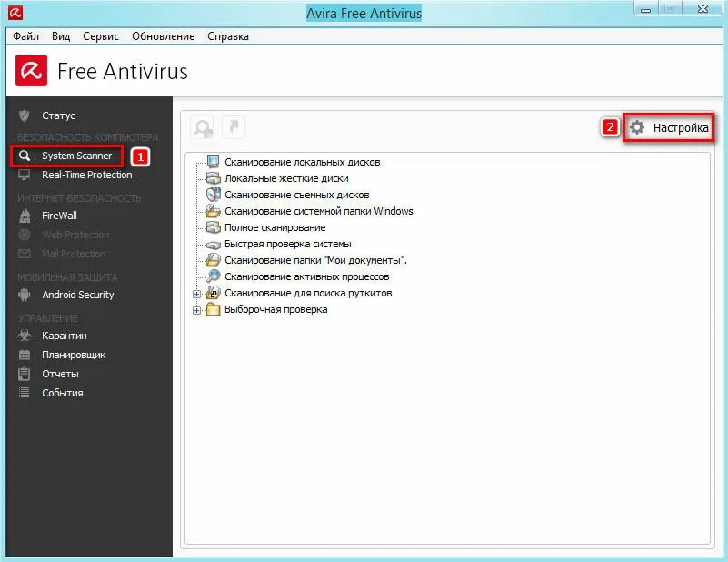Select Сканирование системной папки Windows

318,211
